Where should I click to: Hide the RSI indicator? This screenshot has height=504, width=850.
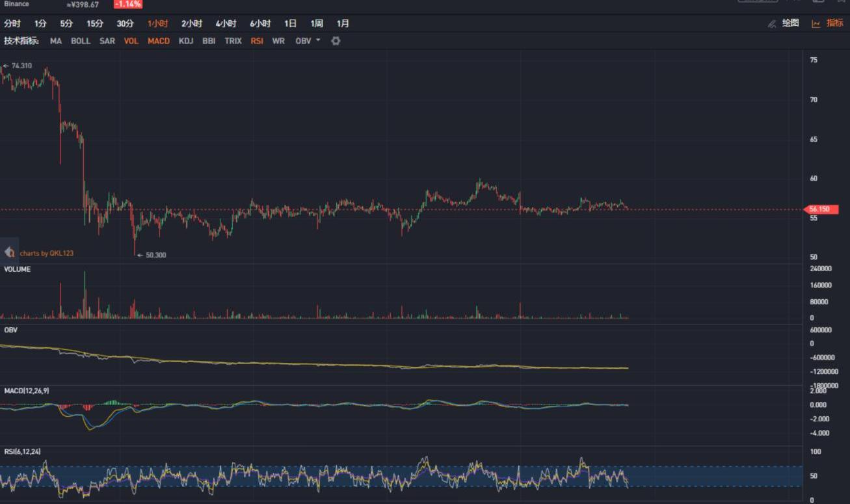[x=257, y=41]
